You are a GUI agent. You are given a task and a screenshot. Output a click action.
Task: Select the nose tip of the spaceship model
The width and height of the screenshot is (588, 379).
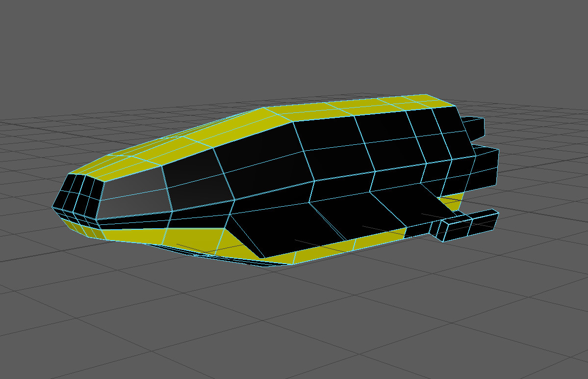(69, 196)
